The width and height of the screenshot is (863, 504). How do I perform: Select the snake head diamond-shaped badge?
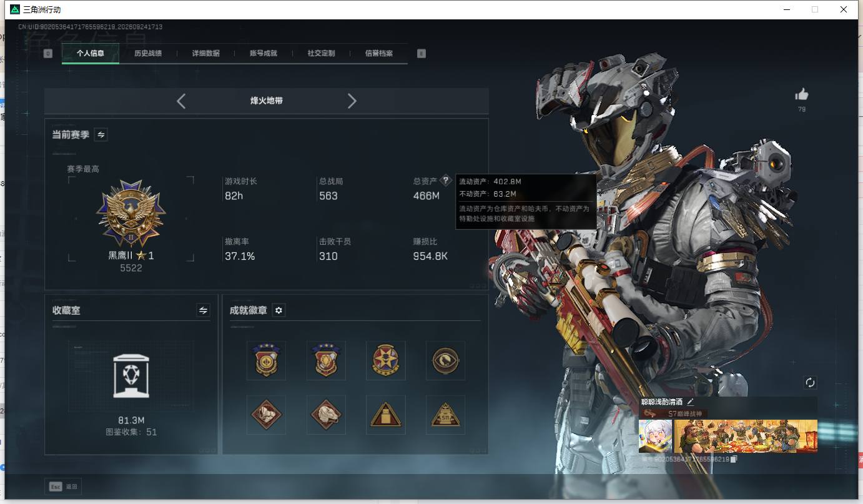[326, 415]
